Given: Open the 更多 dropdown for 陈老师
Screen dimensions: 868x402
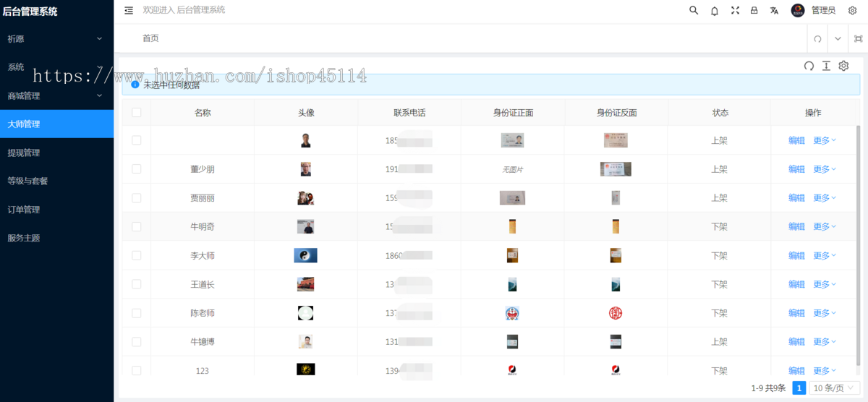Looking at the screenshot, I should [825, 313].
